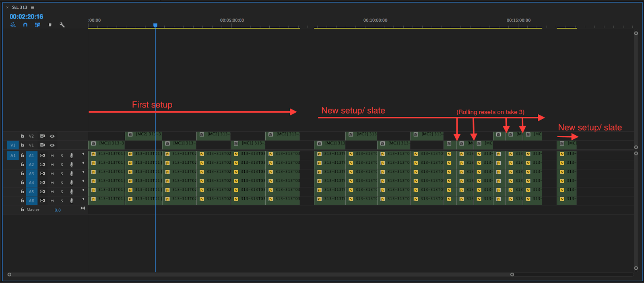Viewport: 644px width, 283px height.
Task: Toggle lock on the Master track
Action: 22,210
